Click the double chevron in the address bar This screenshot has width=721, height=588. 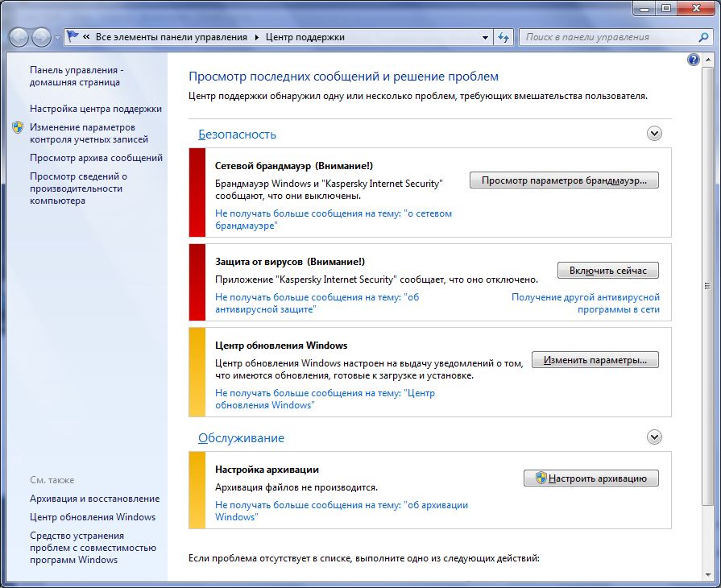(86, 37)
